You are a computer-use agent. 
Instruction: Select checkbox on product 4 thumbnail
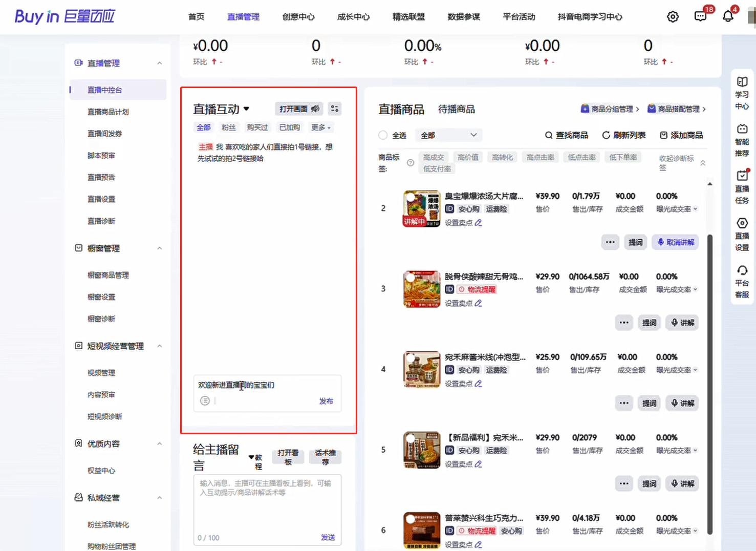(x=410, y=358)
